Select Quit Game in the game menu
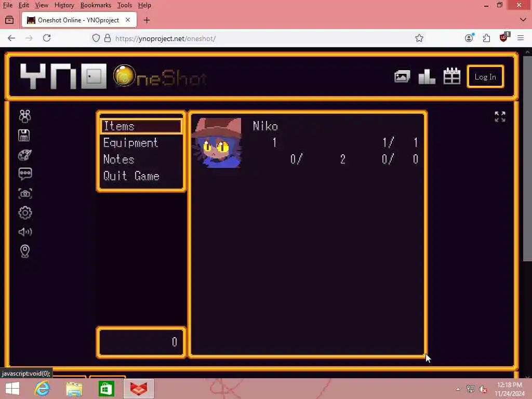This screenshot has width=532, height=399. [131, 176]
